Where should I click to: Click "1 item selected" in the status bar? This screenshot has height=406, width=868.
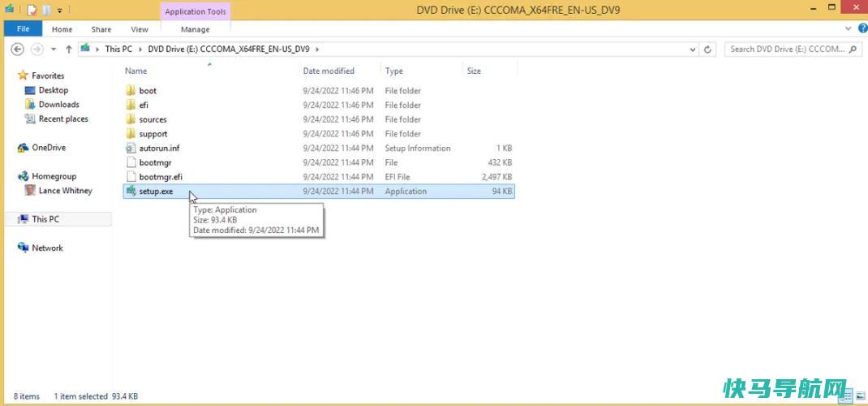coord(81,396)
